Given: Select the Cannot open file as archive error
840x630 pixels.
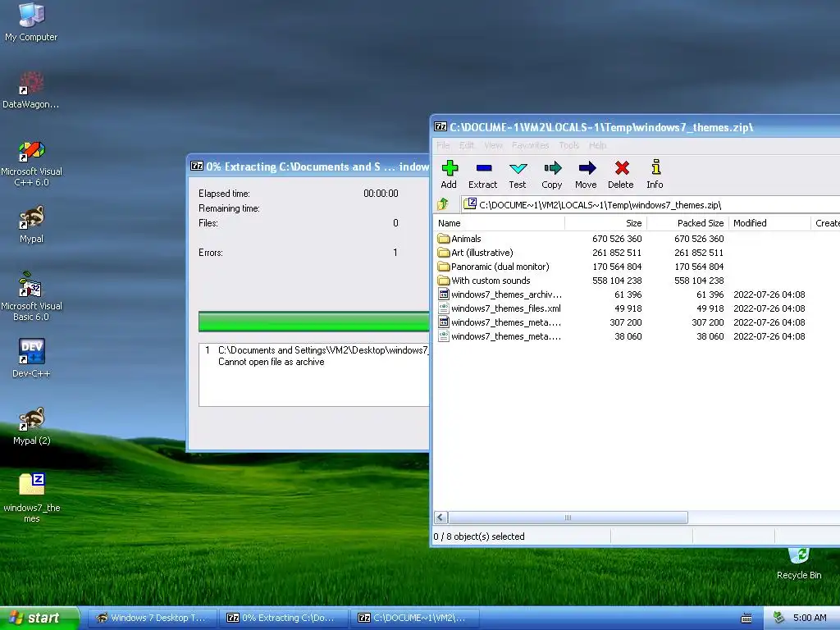Looking at the screenshot, I should (x=271, y=362).
